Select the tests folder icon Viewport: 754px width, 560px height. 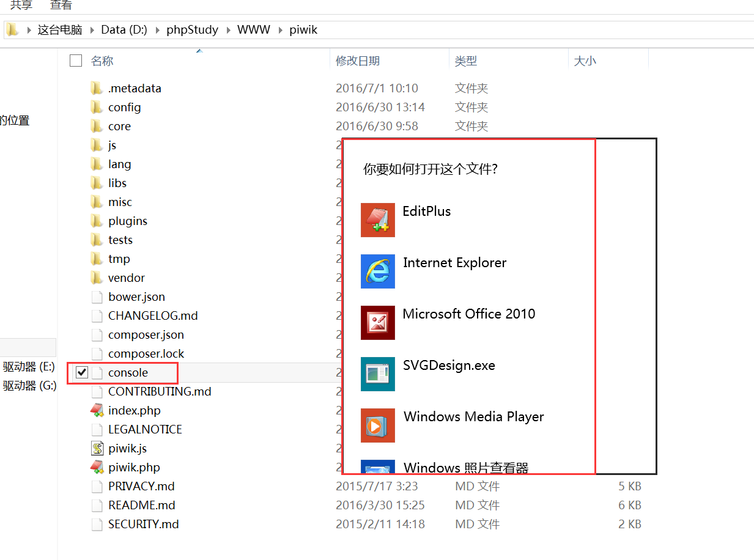point(96,240)
